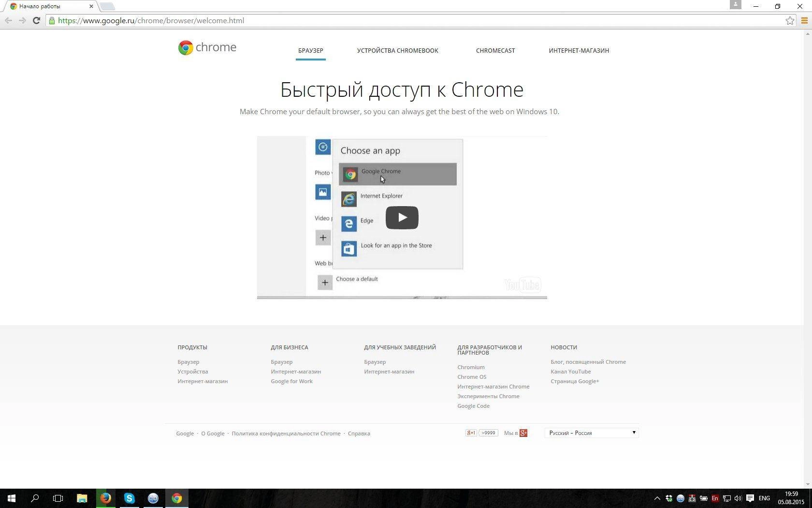The width and height of the screenshot is (812, 508).
Task: Select the БРАУЗЕР navigation tab
Action: 311,50
